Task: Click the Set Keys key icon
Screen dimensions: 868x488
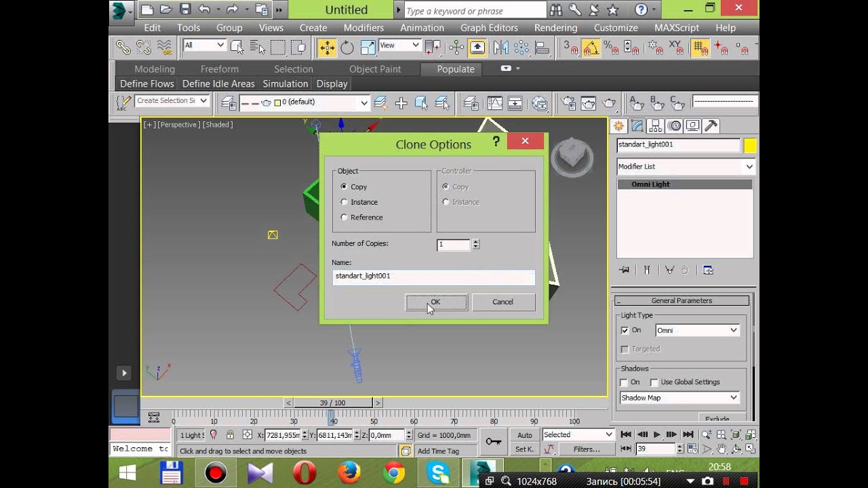Action: pos(493,442)
